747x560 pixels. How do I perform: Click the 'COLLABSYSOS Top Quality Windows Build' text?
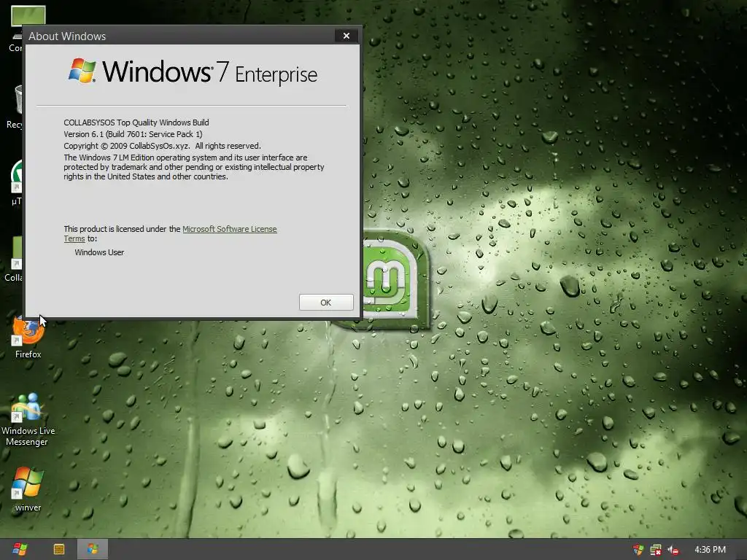coord(136,122)
